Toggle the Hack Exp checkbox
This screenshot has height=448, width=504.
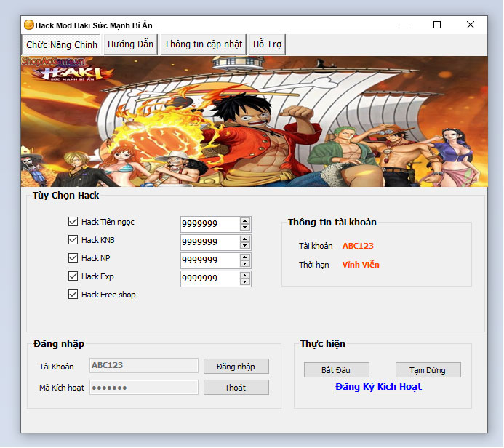point(73,276)
